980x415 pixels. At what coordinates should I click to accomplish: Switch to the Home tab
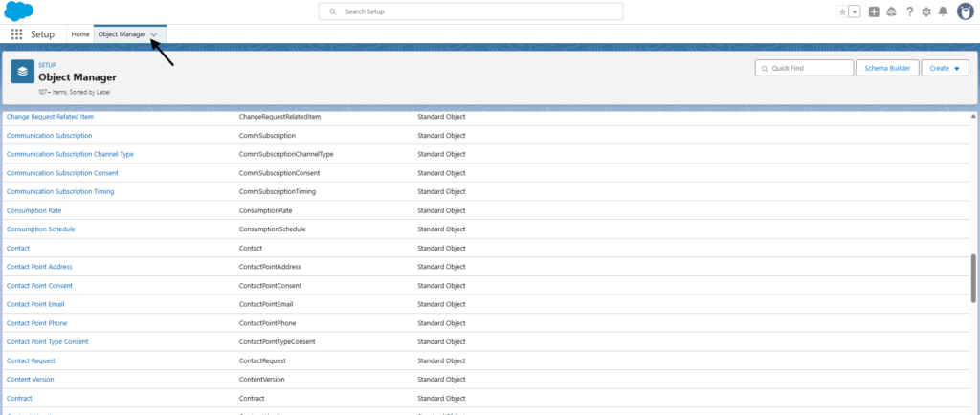pyautogui.click(x=80, y=34)
